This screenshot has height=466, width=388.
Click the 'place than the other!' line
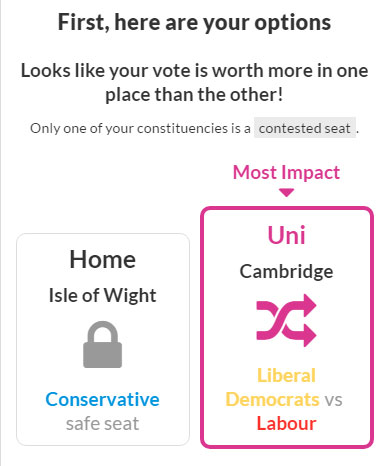click(x=194, y=95)
